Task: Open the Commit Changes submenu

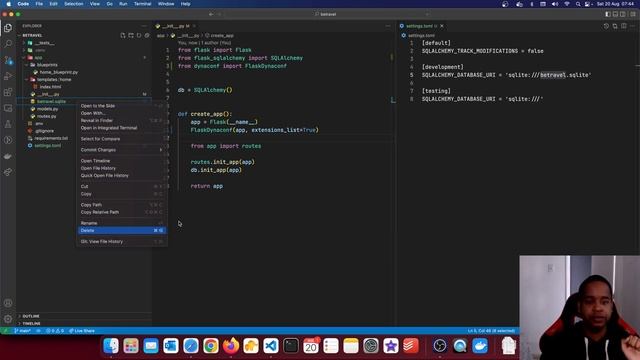Action: 121,150
